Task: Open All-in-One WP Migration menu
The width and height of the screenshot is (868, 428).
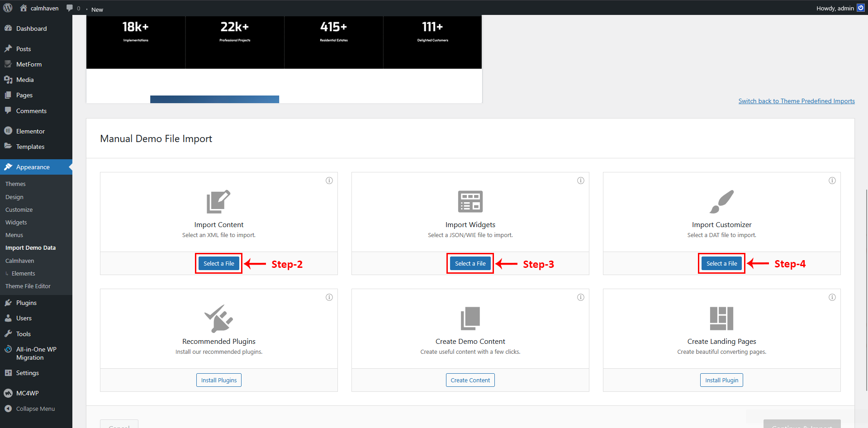Action: point(36,353)
